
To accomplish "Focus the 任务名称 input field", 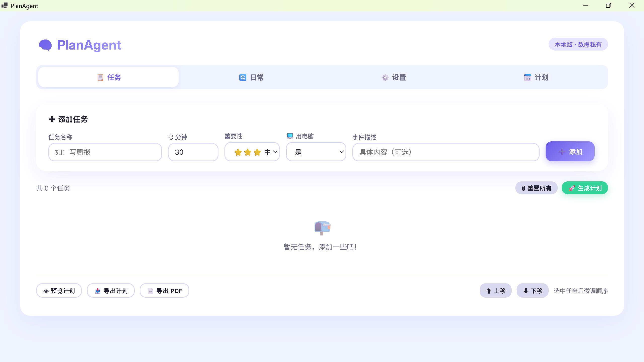I will pyautogui.click(x=105, y=152).
